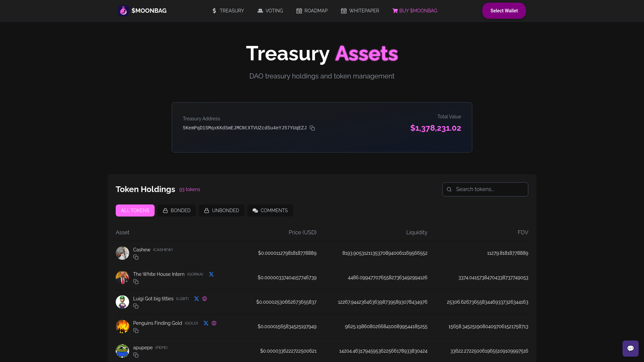
Task: Click the Cashew FDV 11279.81818778889
Action: pos(507,253)
